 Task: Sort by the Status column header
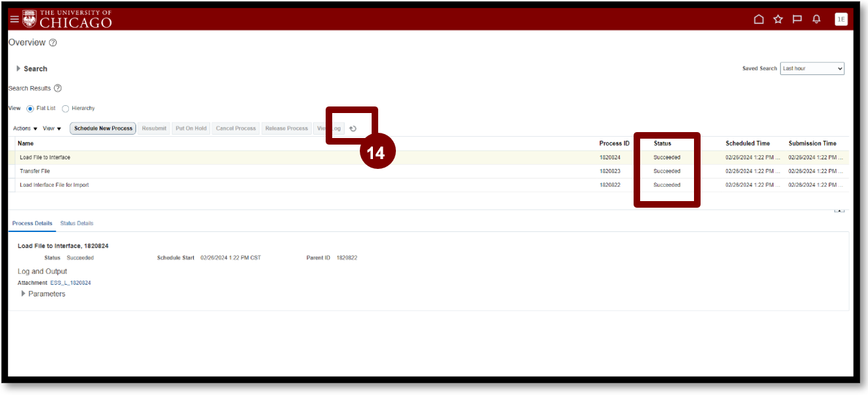pyautogui.click(x=662, y=143)
